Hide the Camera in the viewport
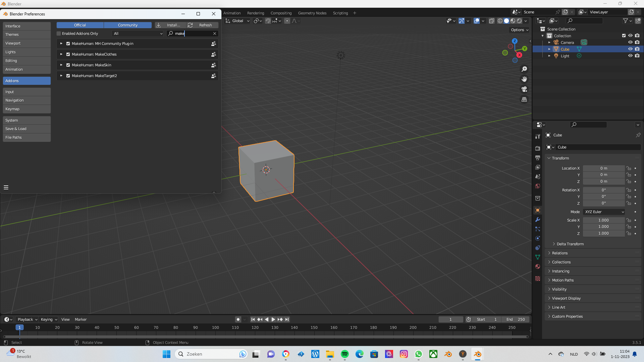644x362 pixels. coord(630,42)
